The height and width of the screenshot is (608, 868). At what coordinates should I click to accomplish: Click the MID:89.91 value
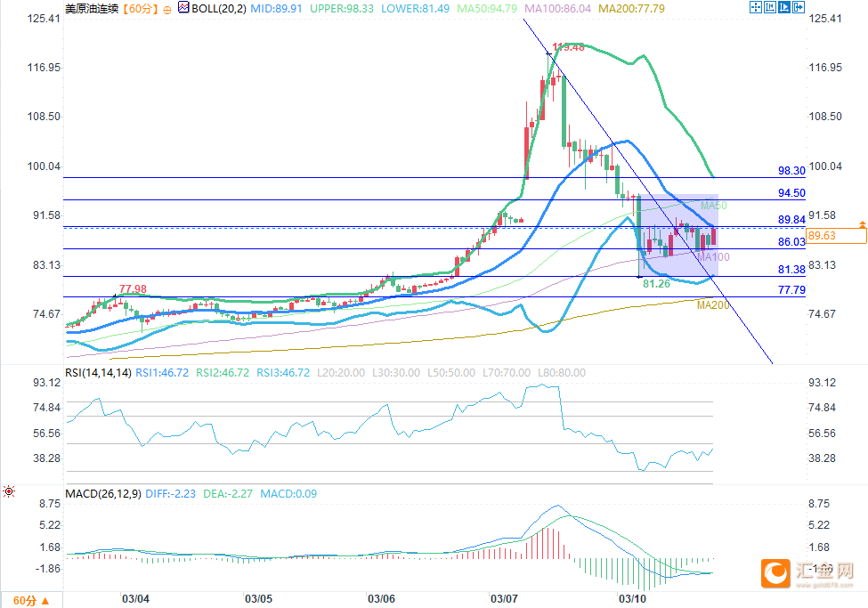(276, 9)
